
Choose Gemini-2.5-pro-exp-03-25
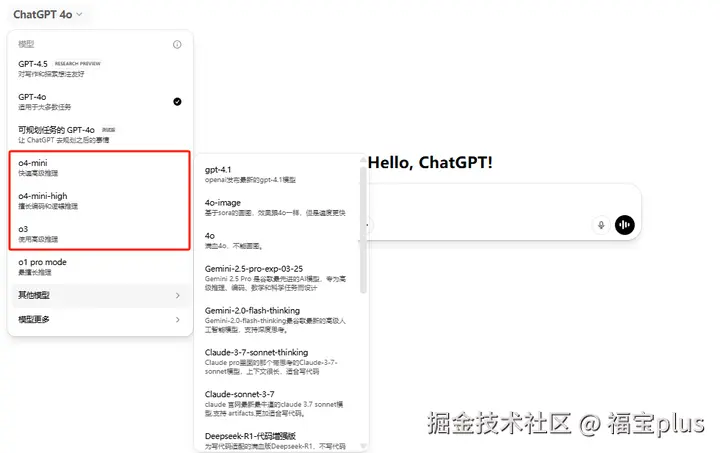pos(277,278)
